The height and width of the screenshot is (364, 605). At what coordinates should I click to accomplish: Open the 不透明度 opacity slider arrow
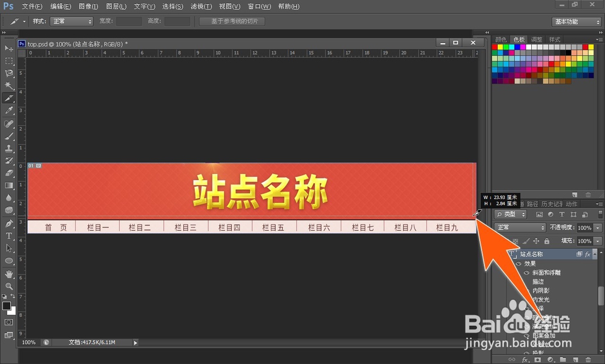598,228
